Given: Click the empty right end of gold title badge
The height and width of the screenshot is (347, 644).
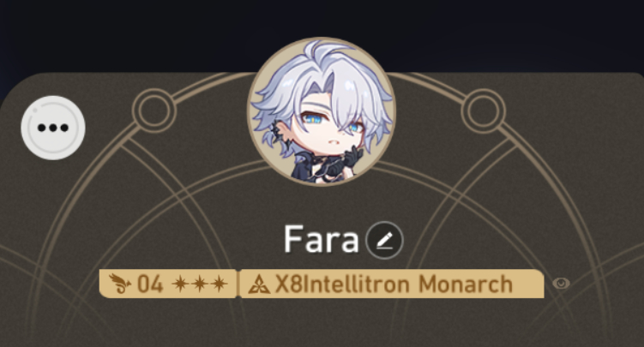Looking at the screenshot, I should click(529, 284).
